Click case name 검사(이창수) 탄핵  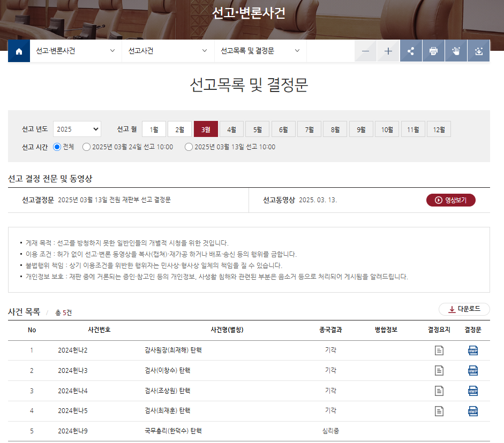click(168, 370)
